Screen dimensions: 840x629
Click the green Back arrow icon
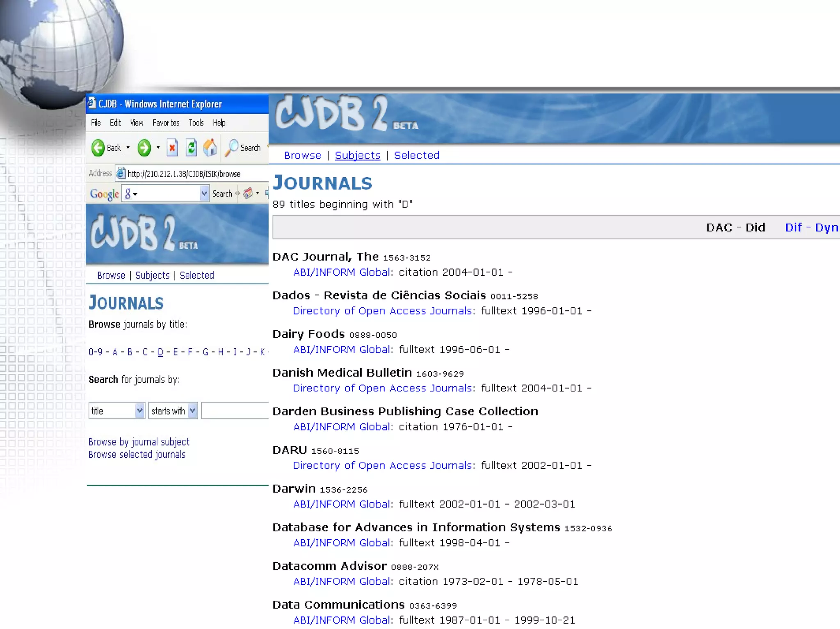point(98,148)
